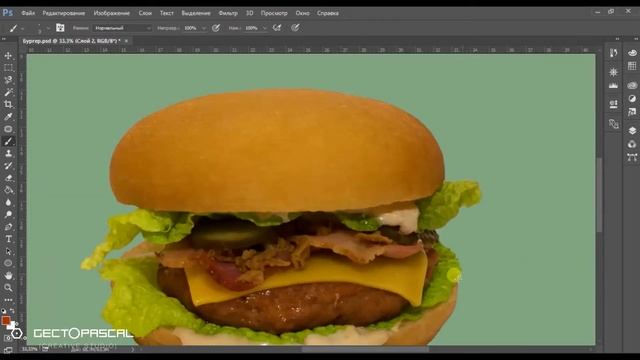Select the Type tool
Viewport: 640px width, 360px height.
pyautogui.click(x=8, y=239)
